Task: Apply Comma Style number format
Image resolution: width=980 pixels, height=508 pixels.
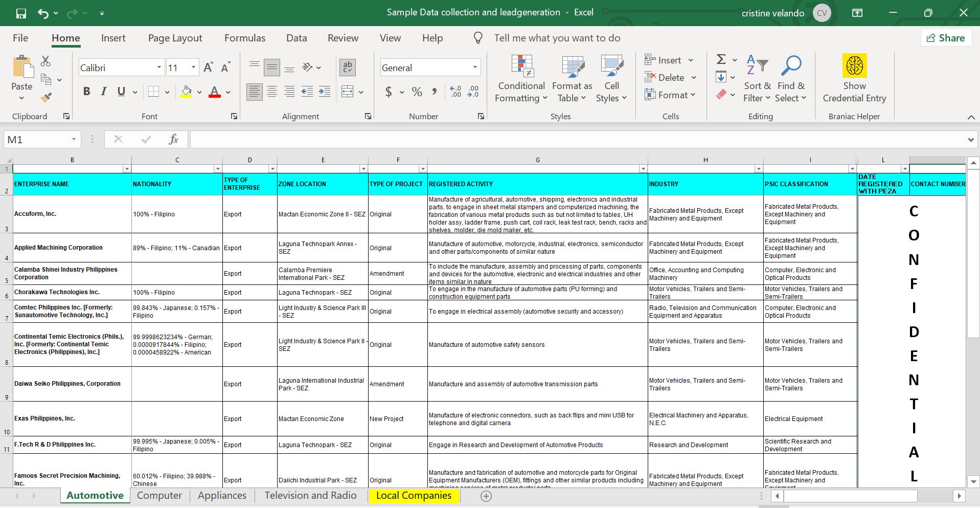Action: tap(435, 92)
